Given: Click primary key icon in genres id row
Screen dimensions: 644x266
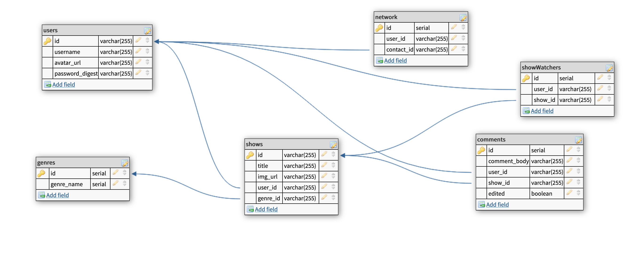Looking at the screenshot, I should [42, 173].
